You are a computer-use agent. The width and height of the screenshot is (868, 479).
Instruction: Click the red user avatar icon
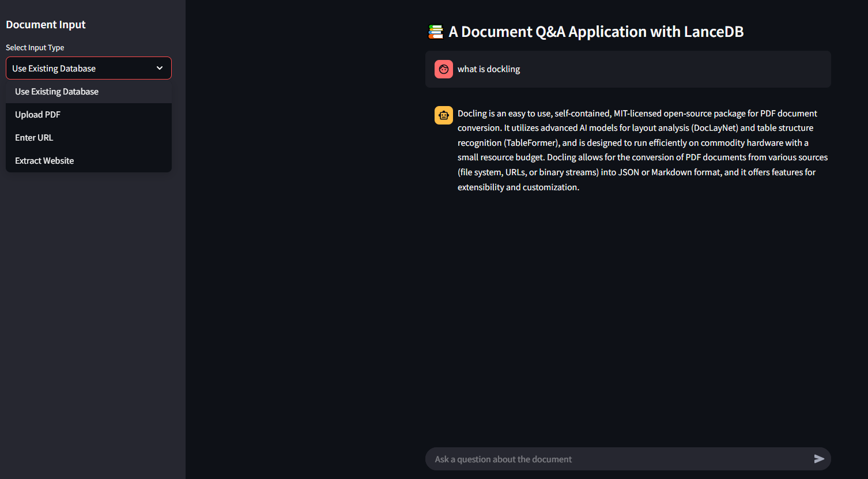[443, 69]
